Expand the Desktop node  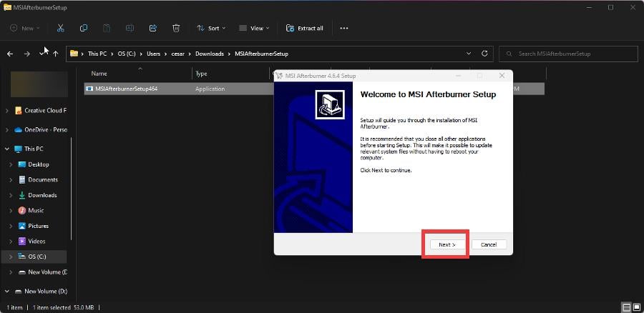click(x=11, y=164)
